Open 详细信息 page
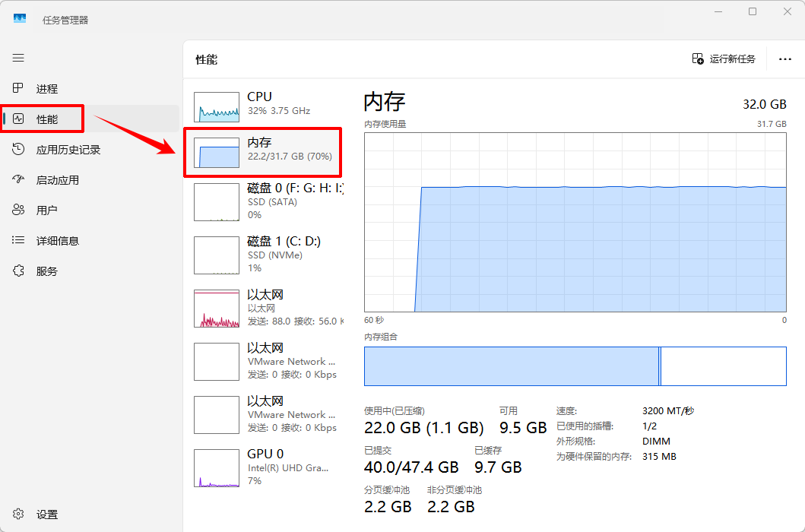The width and height of the screenshot is (805, 532). pos(90,240)
